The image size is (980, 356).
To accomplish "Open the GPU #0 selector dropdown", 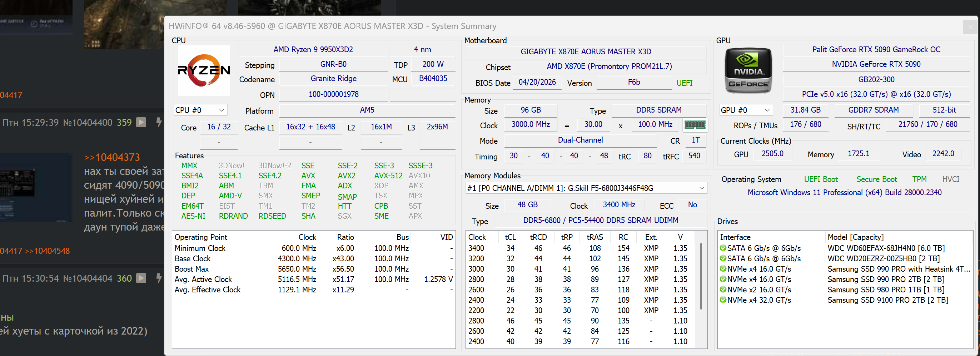I will click(x=746, y=110).
